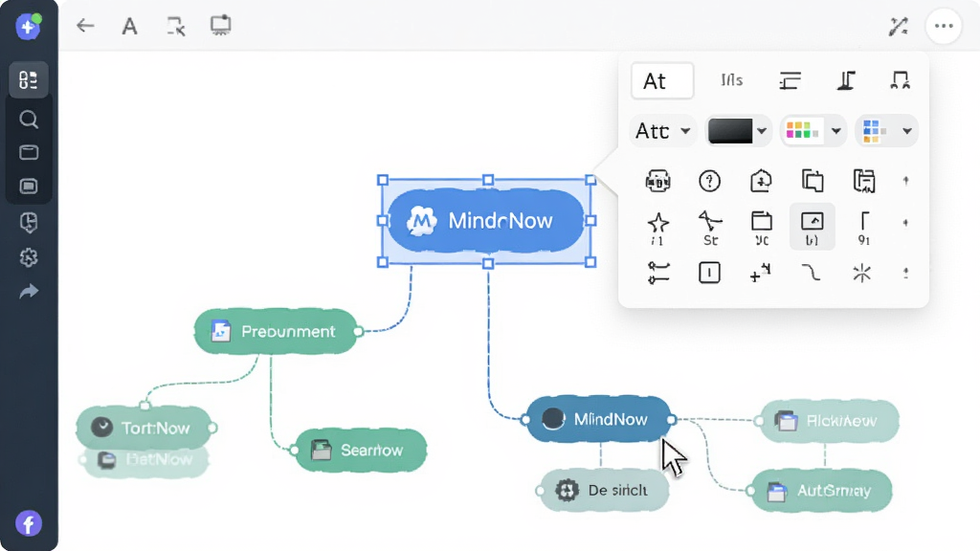Image resolution: width=980 pixels, height=551 pixels.
Task: Open the search icon in left sidebar
Action: (28, 119)
